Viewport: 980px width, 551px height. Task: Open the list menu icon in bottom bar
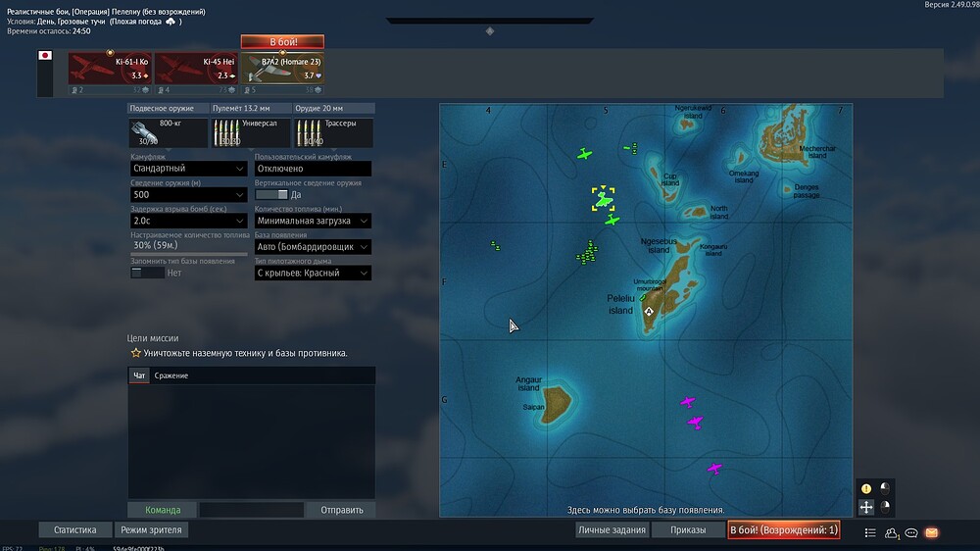(871, 532)
